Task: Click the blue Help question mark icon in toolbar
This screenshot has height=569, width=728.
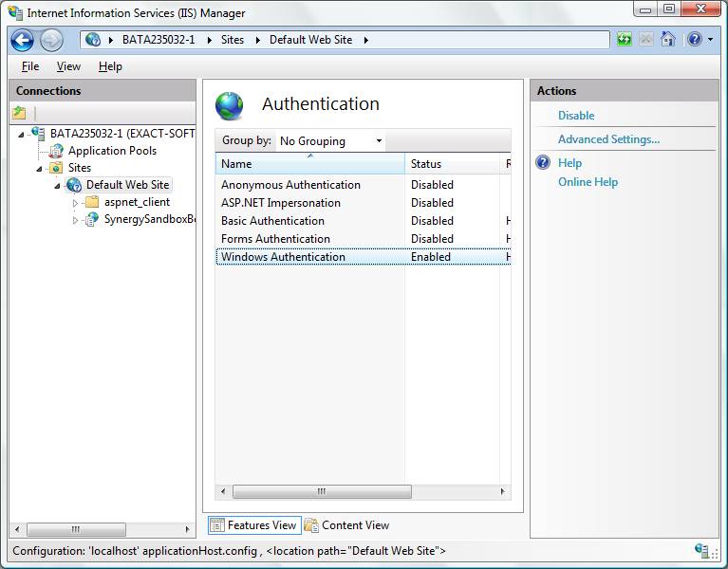Action: pos(694,40)
